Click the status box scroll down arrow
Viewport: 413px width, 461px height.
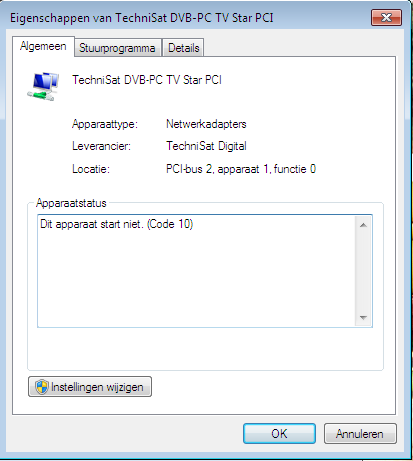click(x=363, y=318)
